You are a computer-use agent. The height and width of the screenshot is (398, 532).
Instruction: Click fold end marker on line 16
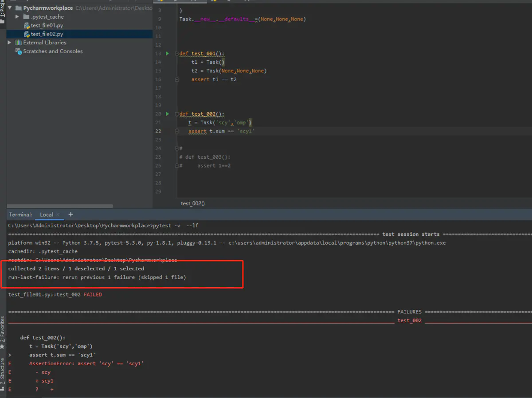tap(176, 79)
